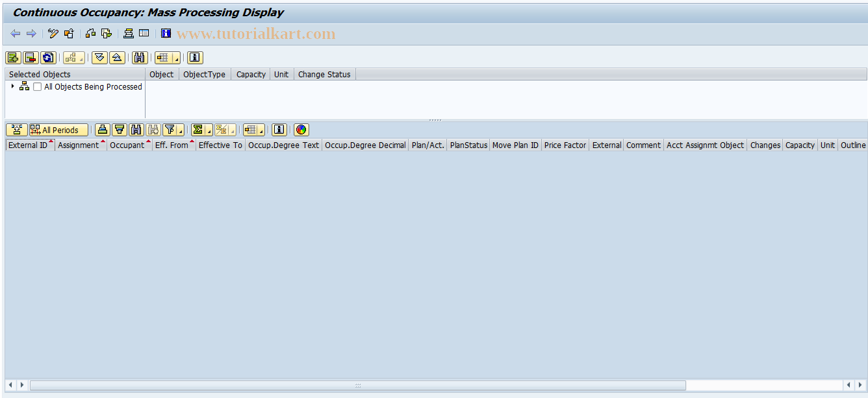Viewport: 868px width, 398px height.
Task: Click the subtotals icon in grid toolbar
Action: click(x=222, y=130)
